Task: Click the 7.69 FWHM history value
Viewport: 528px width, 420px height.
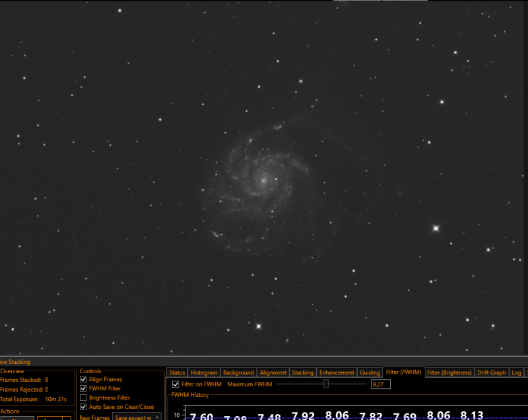Action: (x=405, y=416)
